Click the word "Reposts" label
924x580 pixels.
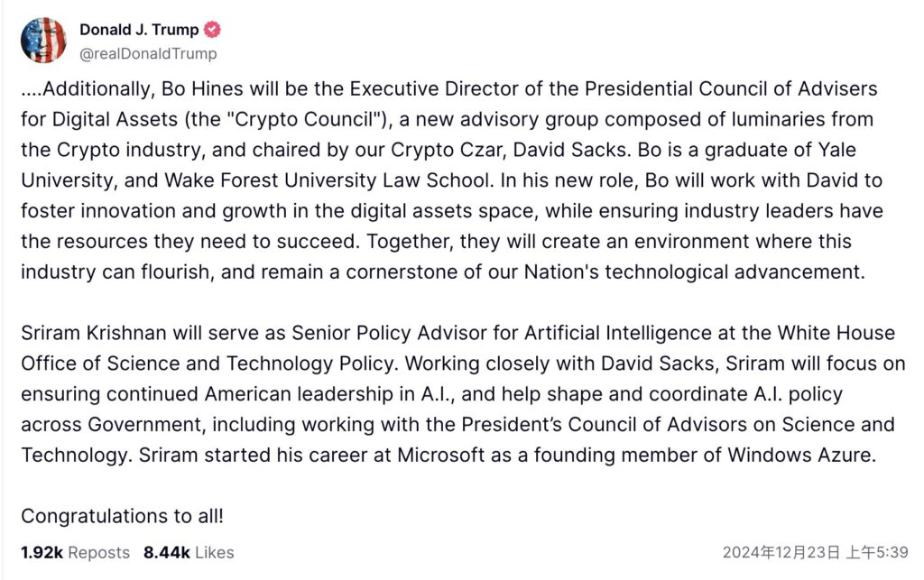(99, 552)
